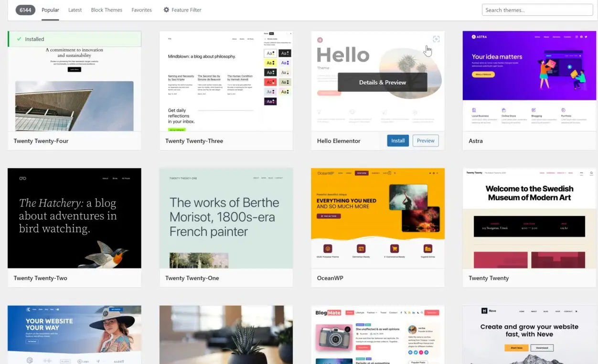Click the 6144 theme count badge
The height and width of the screenshot is (364, 598).
click(x=25, y=10)
